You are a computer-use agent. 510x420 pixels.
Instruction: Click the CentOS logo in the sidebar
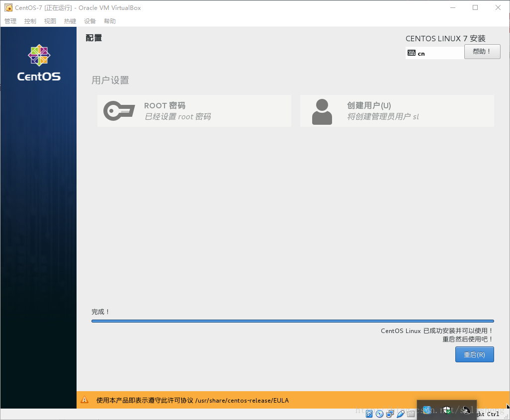point(39,63)
